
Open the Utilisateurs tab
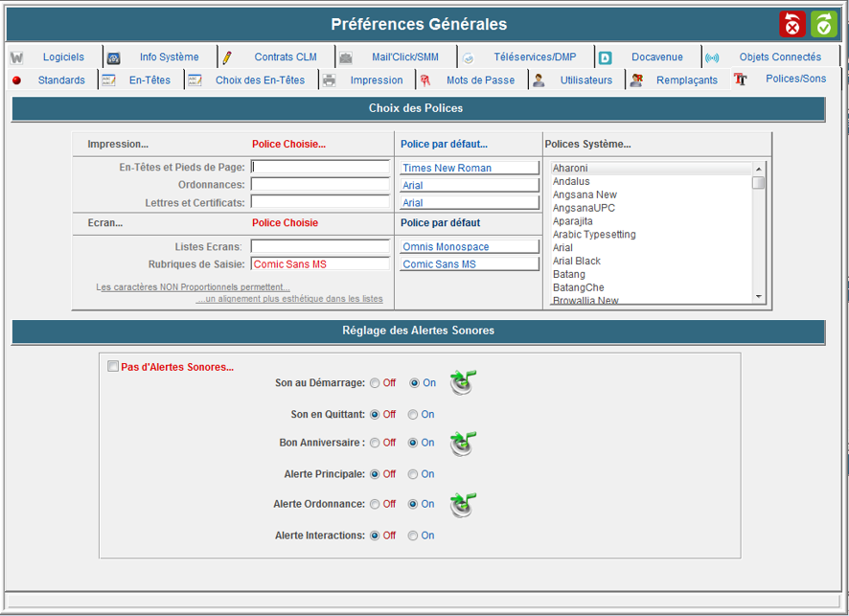(x=585, y=80)
